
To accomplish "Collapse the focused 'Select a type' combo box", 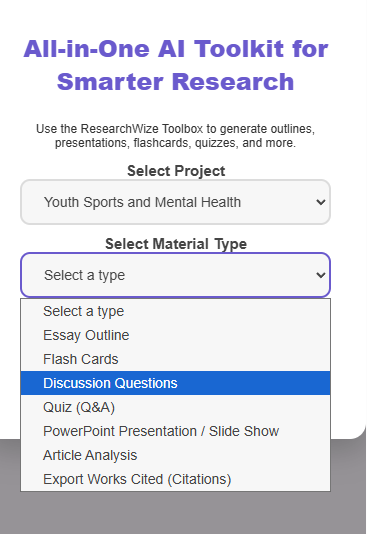I will click(x=175, y=275).
